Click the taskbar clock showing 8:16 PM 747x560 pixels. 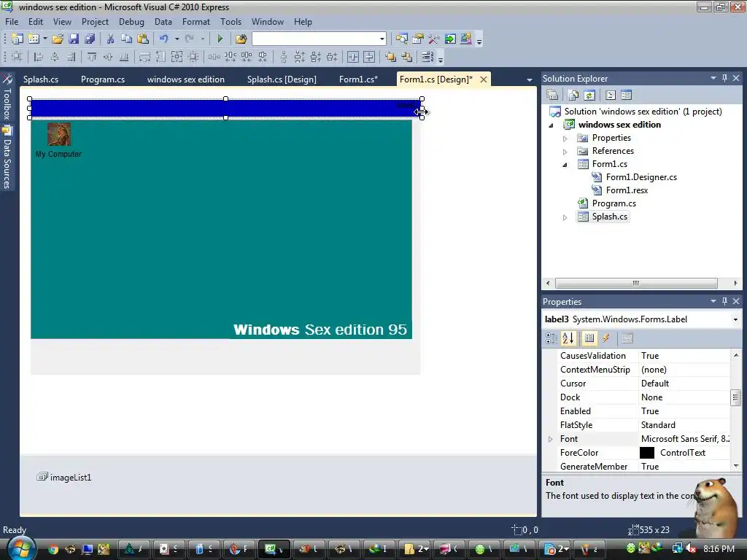719,548
